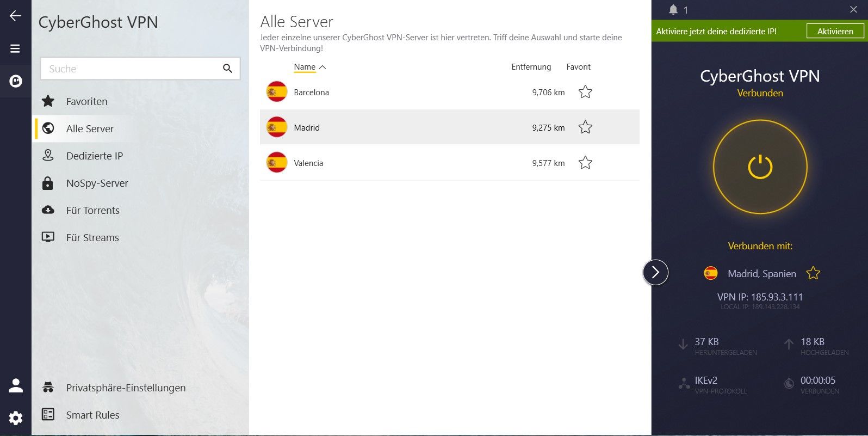Toggle the VPN power button
The height and width of the screenshot is (436, 868).
pos(760,167)
